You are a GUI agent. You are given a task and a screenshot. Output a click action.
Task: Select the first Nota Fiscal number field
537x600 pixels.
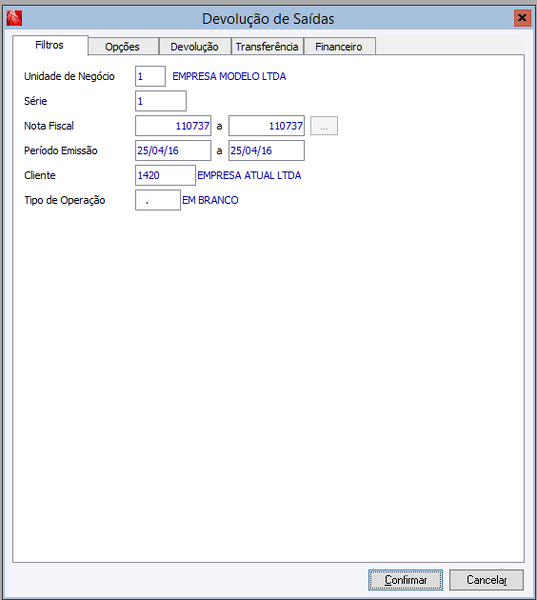point(173,126)
